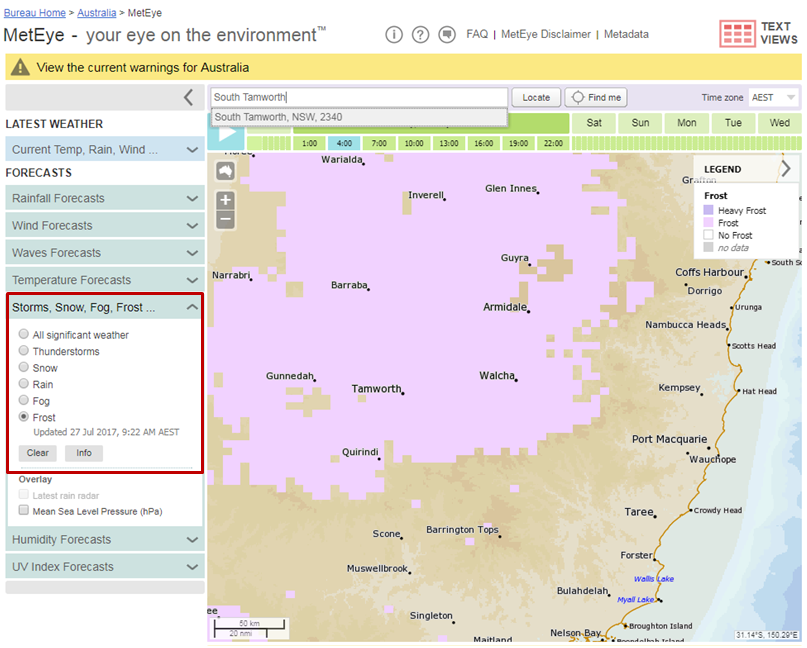
Task: Play the forecast animation
Action: (227, 133)
